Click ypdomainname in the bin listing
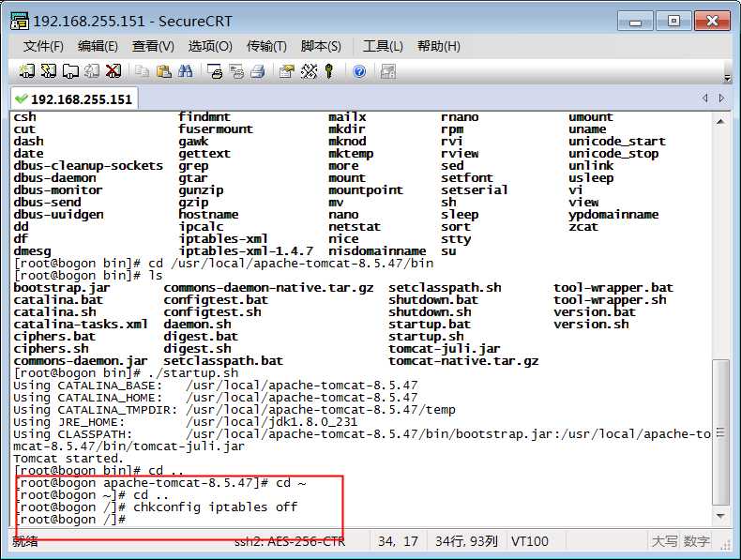741x560 pixels. click(613, 215)
